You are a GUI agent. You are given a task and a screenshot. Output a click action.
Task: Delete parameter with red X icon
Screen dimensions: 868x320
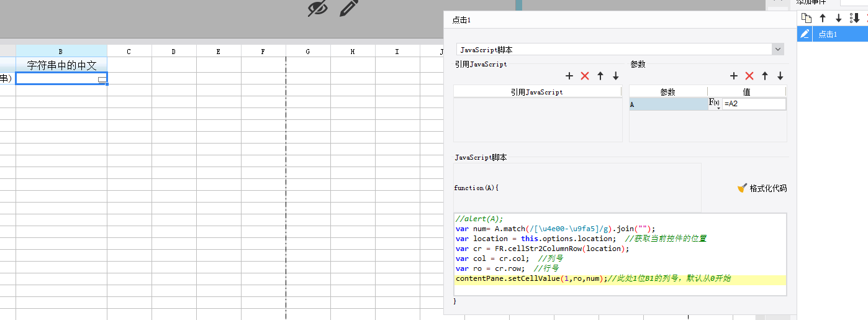(749, 76)
